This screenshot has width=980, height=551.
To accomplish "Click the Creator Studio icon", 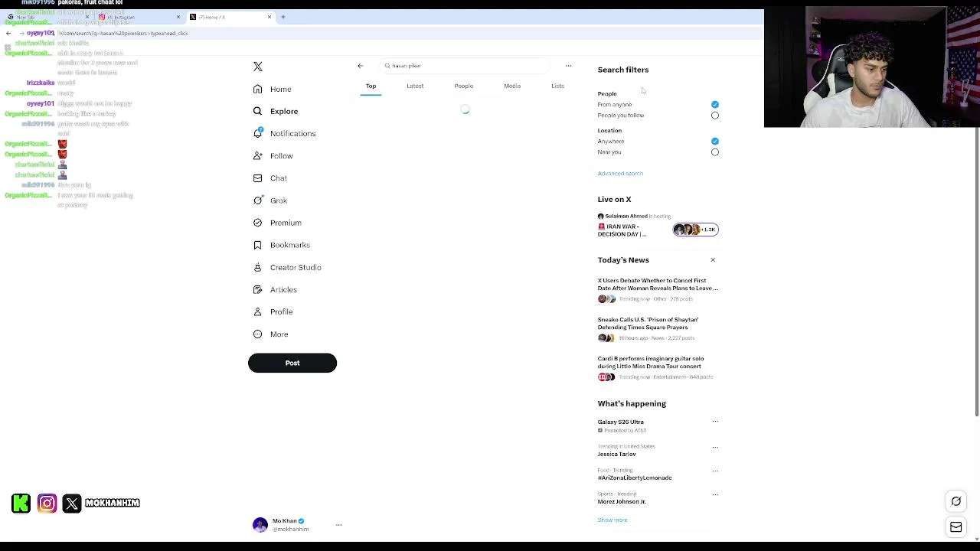I will [x=258, y=267].
